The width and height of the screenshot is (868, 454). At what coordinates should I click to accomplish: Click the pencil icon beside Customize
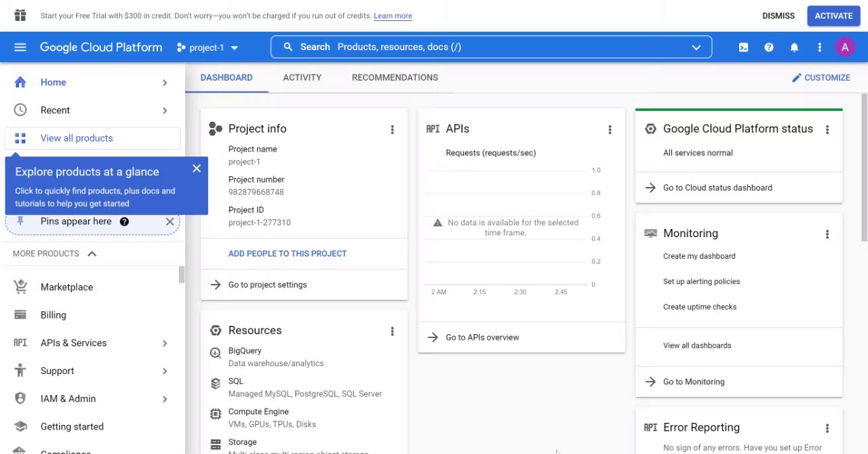point(797,78)
